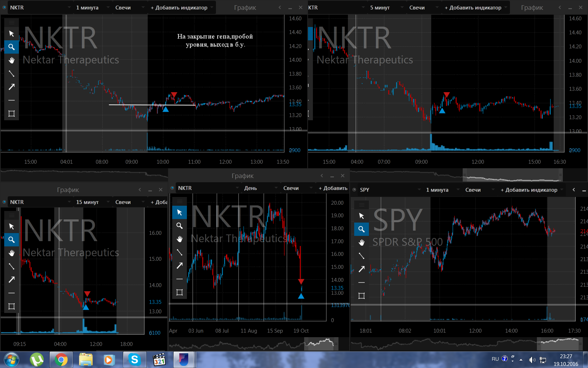This screenshot has height=368, width=588.
Task: Click '+ Добавить индикатор' in NKTR 5-minute chart
Action: [476, 7]
